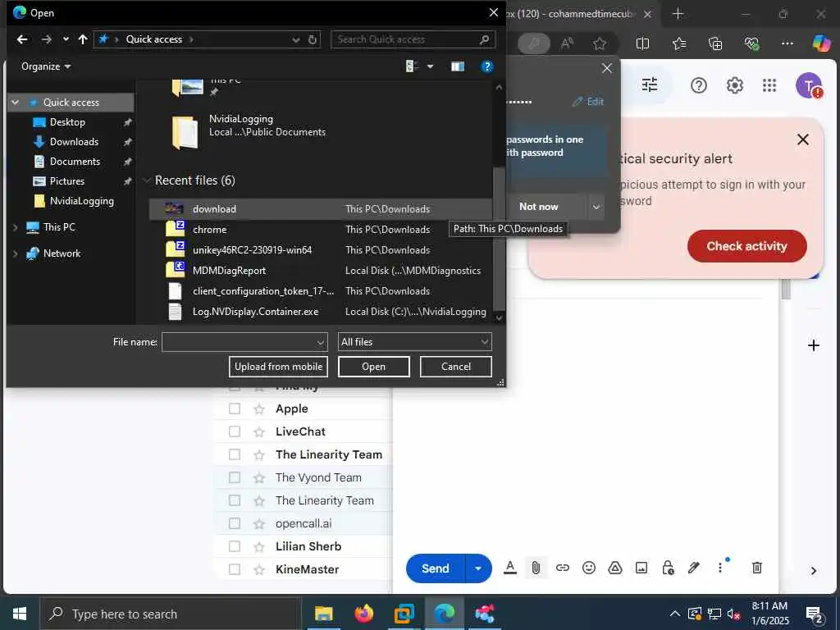Select checkbox for KineMaster email
The width and height of the screenshot is (840, 630).
click(x=235, y=569)
